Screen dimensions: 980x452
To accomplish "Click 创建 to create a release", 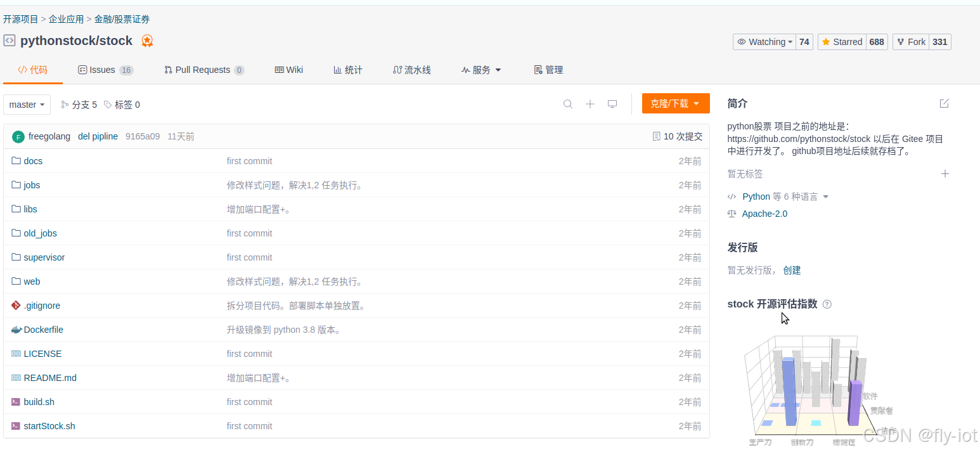I will (792, 270).
